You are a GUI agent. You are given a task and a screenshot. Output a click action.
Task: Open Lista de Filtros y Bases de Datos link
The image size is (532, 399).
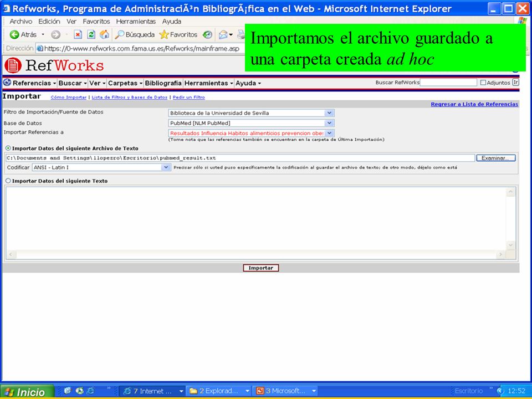(x=130, y=98)
